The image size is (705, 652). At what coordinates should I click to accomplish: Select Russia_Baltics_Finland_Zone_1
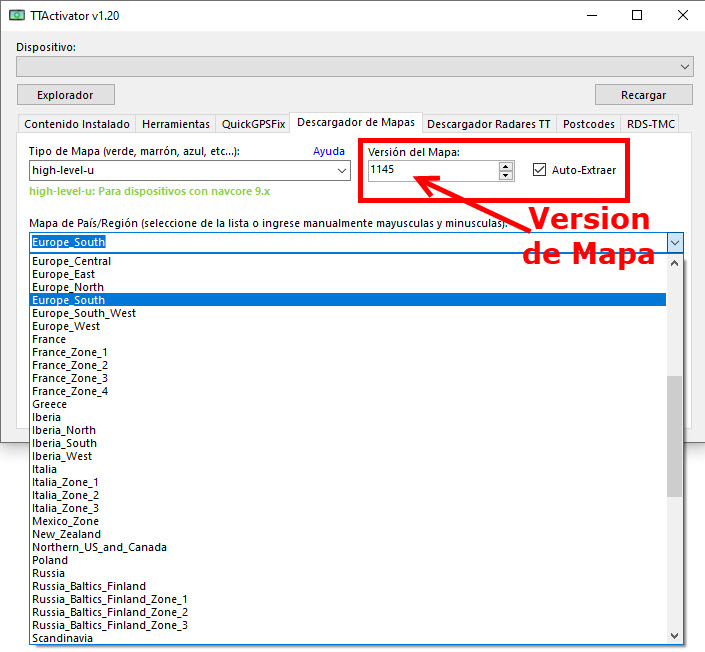348,599
